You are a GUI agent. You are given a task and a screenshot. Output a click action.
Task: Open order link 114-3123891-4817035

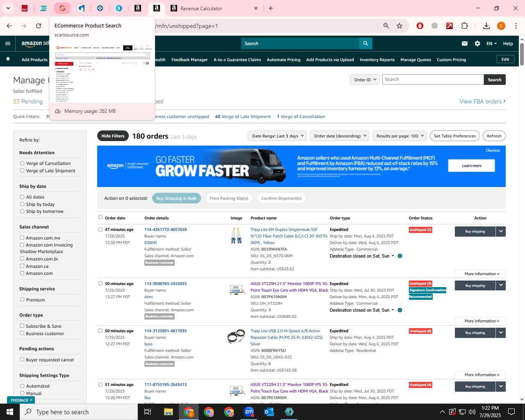tap(165, 331)
